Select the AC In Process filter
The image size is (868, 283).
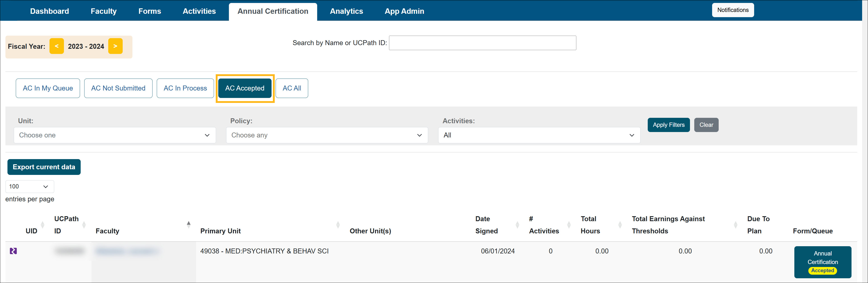click(x=185, y=88)
